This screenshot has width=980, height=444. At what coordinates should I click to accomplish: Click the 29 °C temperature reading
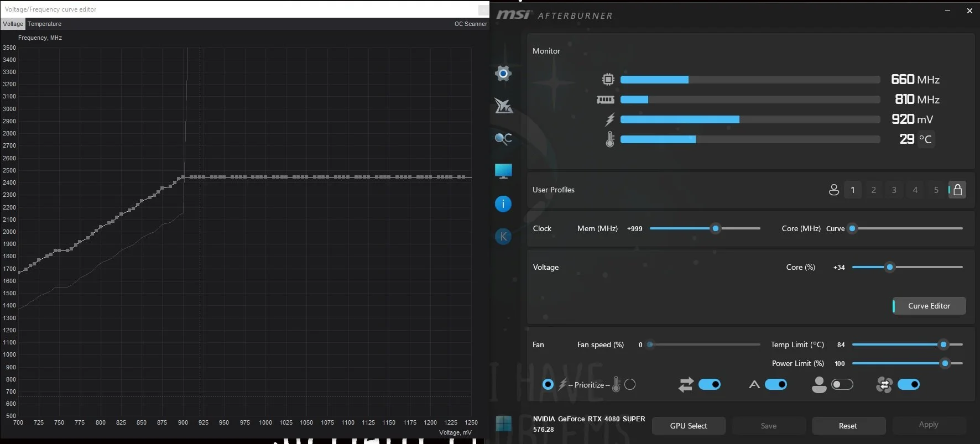point(916,139)
